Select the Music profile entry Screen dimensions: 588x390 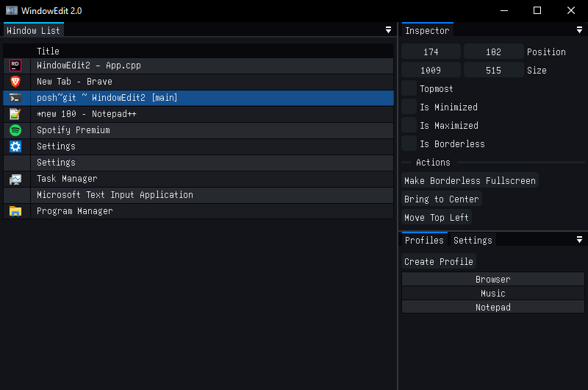(492, 294)
